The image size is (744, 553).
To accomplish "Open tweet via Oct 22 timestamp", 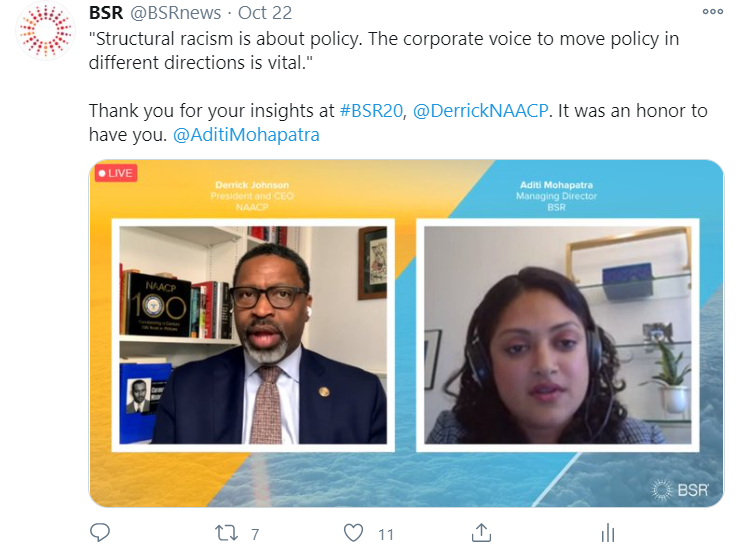I will coord(265,13).
